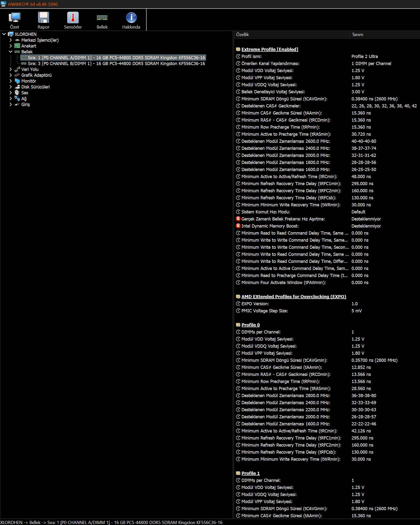The width and height of the screenshot is (420, 525).
Task: Click the Profile 1 section folder icon
Action: tap(238, 473)
